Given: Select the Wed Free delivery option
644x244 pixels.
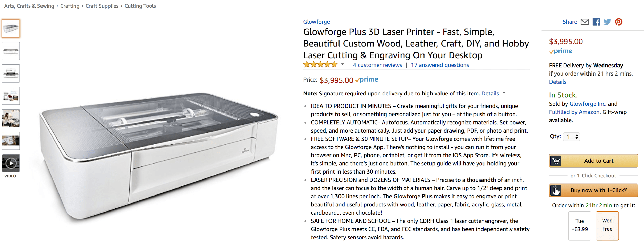Looking at the screenshot, I should (x=607, y=225).
